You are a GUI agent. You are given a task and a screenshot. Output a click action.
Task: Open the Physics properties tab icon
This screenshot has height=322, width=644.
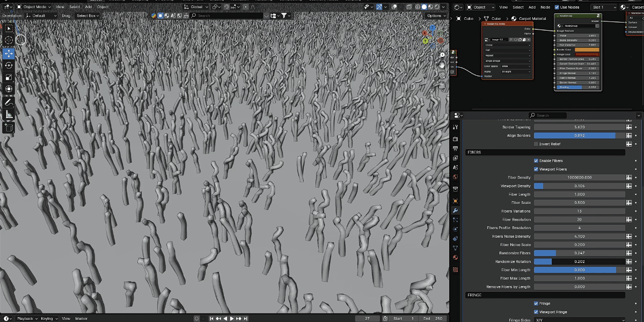[x=456, y=229]
